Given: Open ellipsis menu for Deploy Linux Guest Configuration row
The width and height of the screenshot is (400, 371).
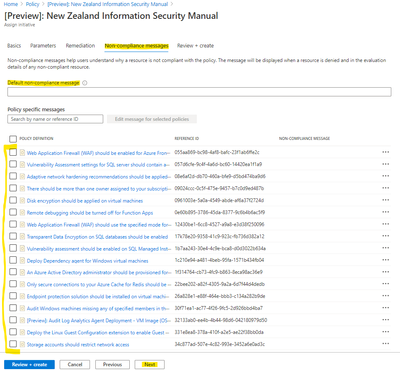Looking at the screenshot, I should coord(386,332).
